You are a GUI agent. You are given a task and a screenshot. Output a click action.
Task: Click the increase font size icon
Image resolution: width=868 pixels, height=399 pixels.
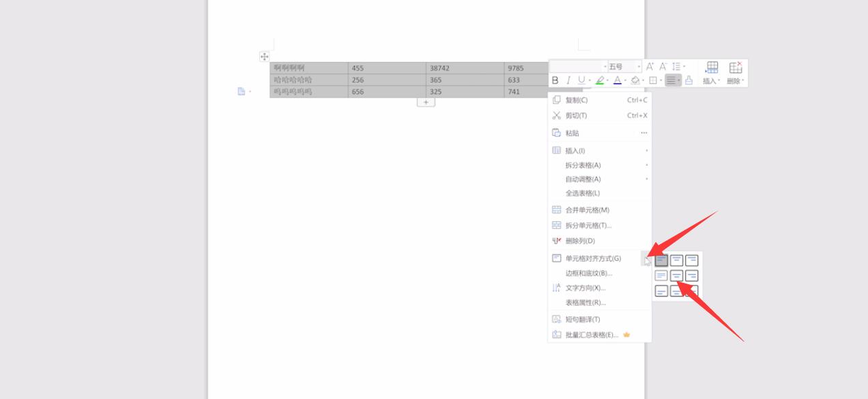[x=650, y=67]
